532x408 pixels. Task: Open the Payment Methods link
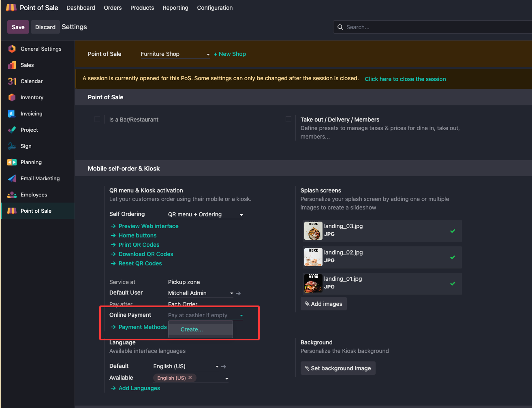(x=143, y=327)
